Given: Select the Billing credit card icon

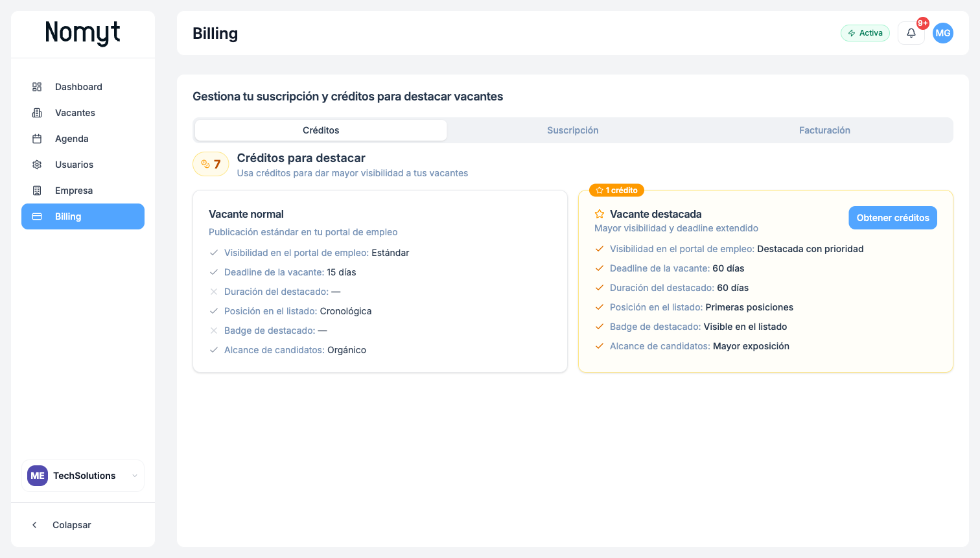Looking at the screenshot, I should 37,216.
